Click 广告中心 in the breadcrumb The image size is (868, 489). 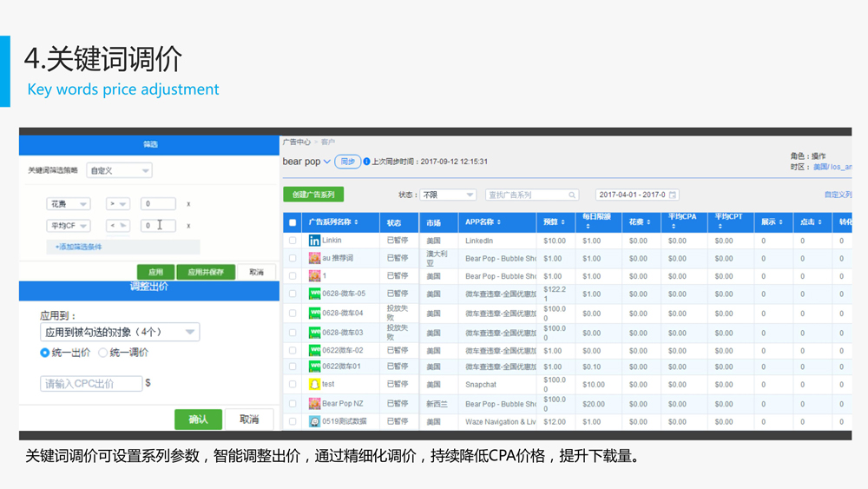[x=298, y=141]
